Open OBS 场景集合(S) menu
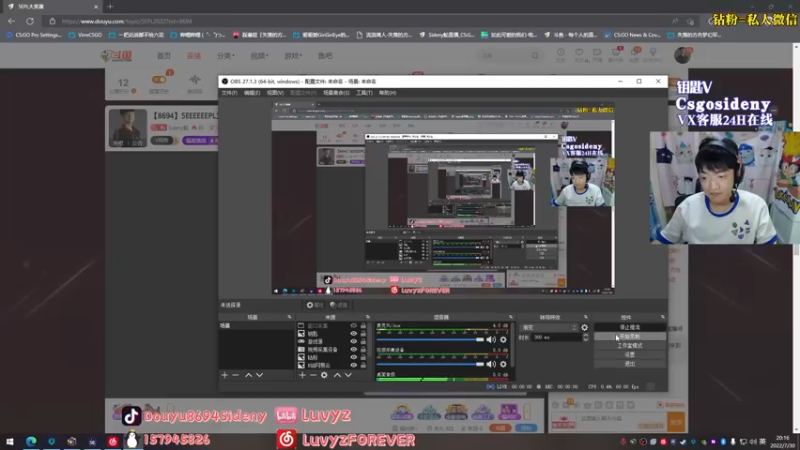Screen dimensions: 800x450 [336, 93]
